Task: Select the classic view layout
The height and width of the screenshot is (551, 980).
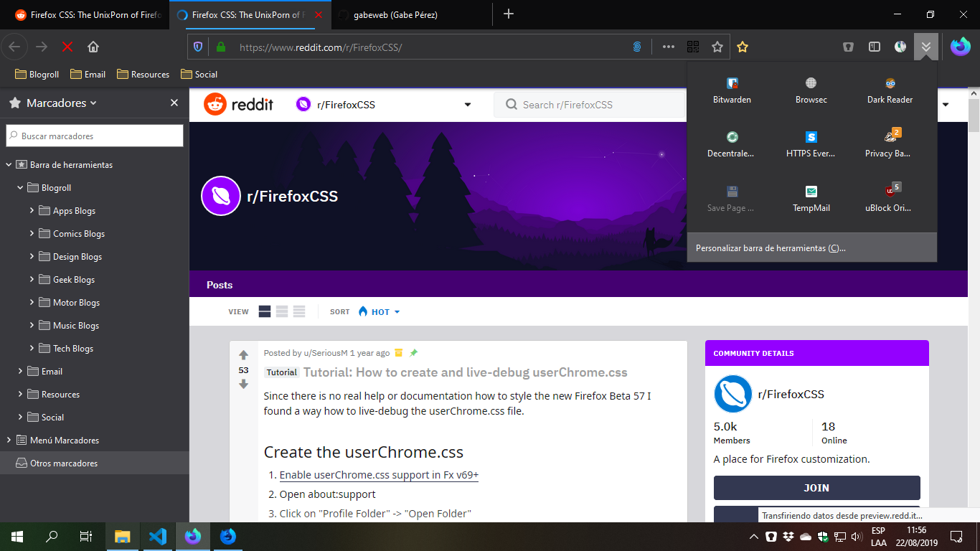Action: pyautogui.click(x=282, y=311)
